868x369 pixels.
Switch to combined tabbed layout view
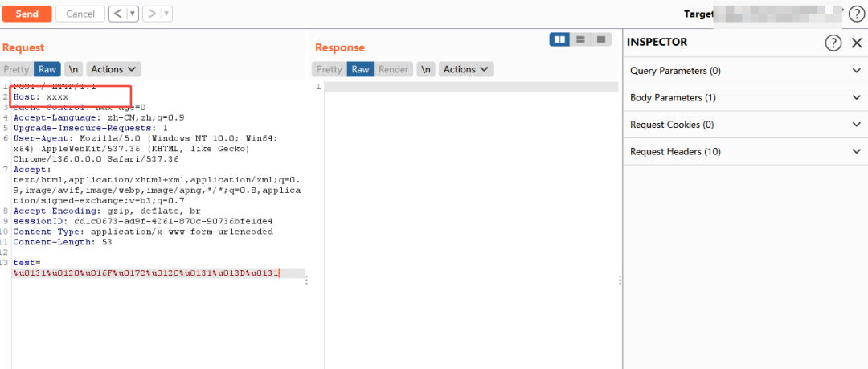(x=600, y=39)
